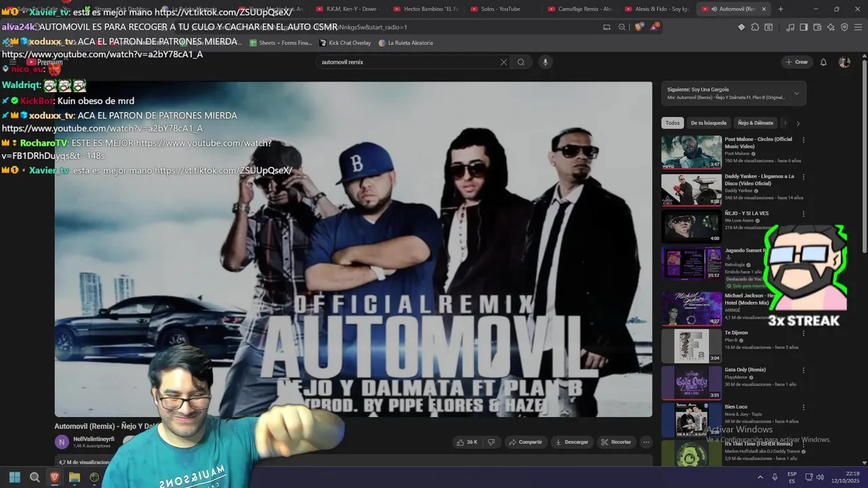Open options menu for Te Dijeron
Viewport: 868px width, 488px height.
[x=804, y=333]
